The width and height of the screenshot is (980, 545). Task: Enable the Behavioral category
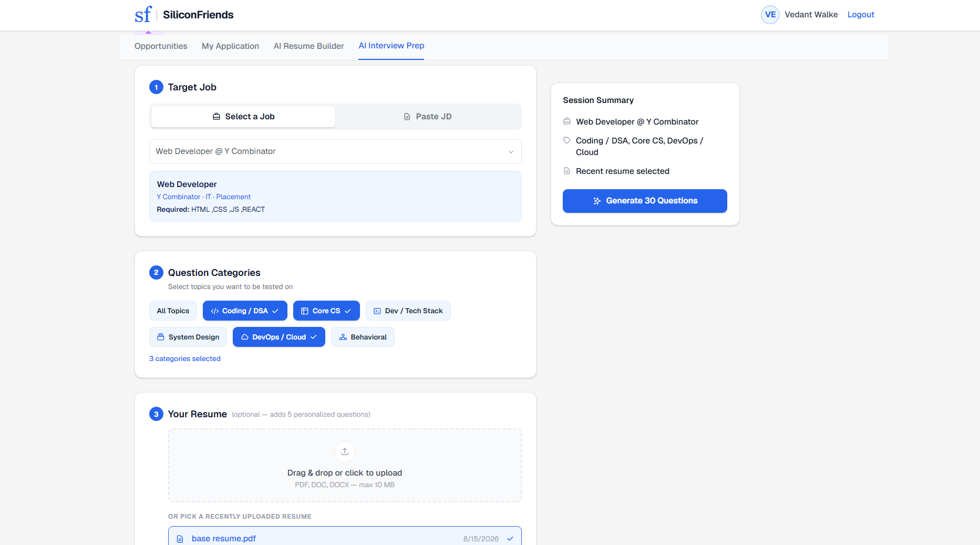(x=363, y=337)
